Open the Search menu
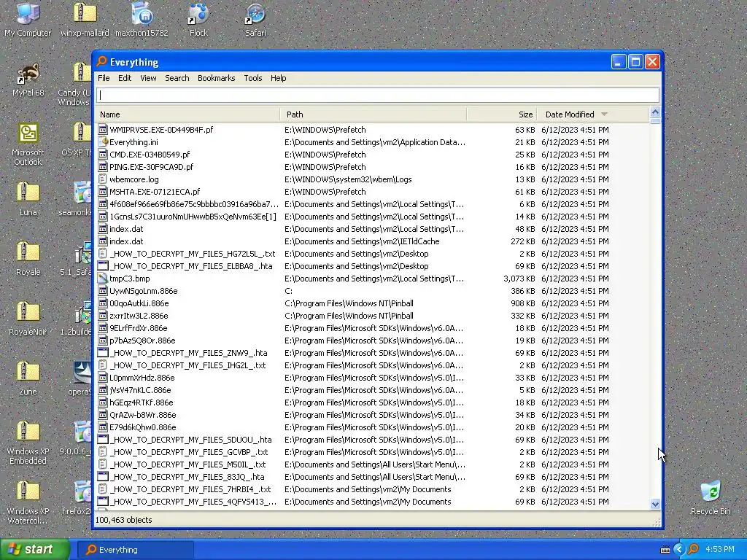 tap(177, 78)
